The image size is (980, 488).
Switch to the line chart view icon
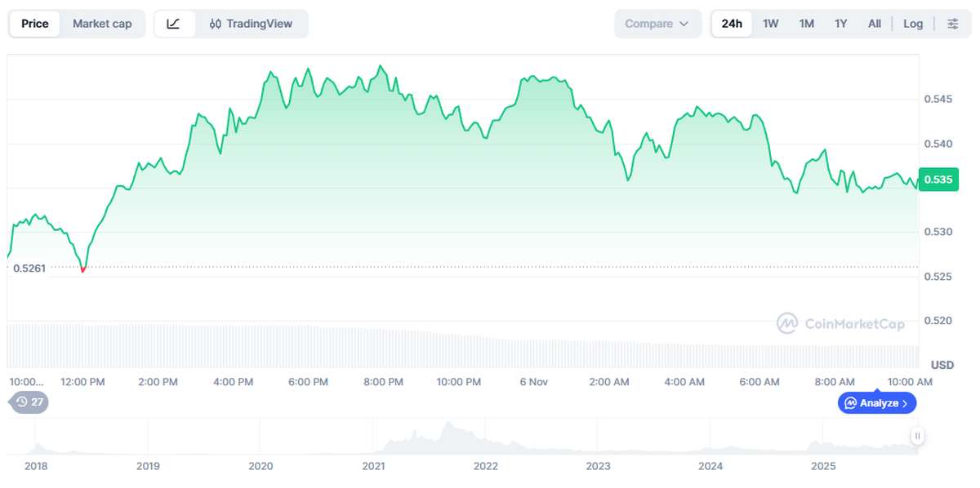[174, 24]
